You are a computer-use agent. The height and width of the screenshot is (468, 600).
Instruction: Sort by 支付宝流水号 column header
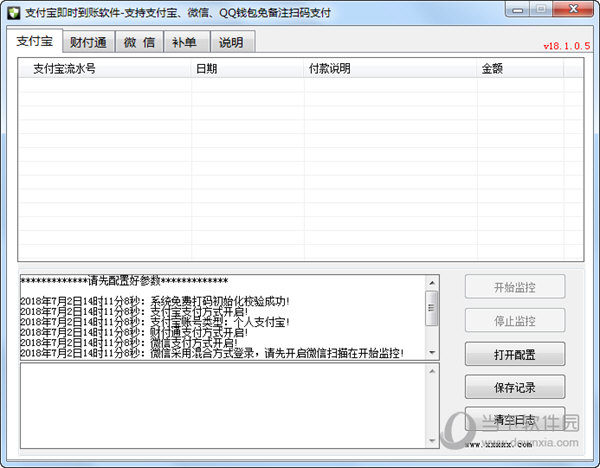pos(104,68)
